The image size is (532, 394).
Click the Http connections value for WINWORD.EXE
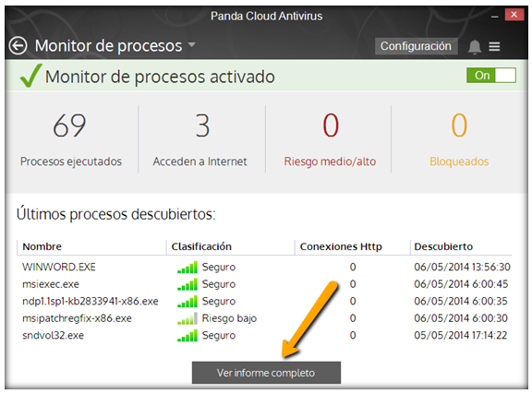[x=353, y=268]
